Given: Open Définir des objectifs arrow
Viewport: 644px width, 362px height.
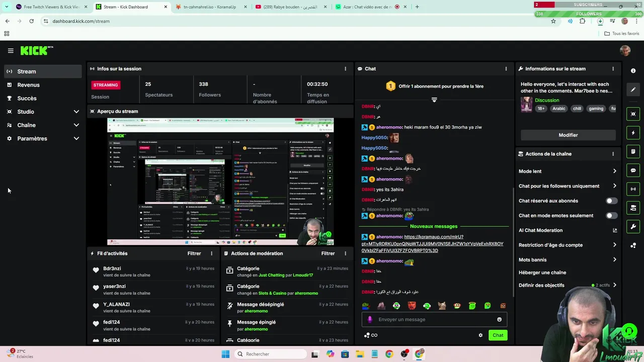Looking at the screenshot, I should pos(614,285).
